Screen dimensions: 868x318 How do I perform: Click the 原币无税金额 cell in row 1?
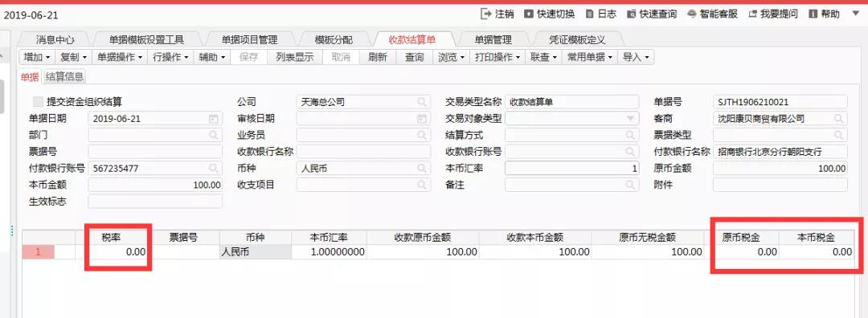[649, 251]
